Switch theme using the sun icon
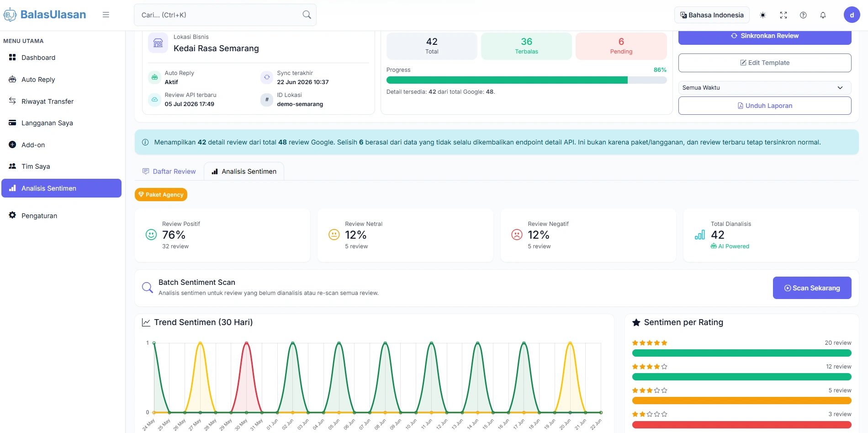The height and width of the screenshot is (433, 868). click(x=763, y=15)
